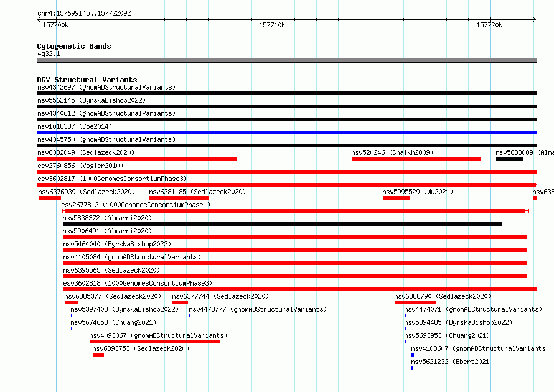Click the DGV Structural Variants track title
554x392 pixels.
tap(87, 80)
